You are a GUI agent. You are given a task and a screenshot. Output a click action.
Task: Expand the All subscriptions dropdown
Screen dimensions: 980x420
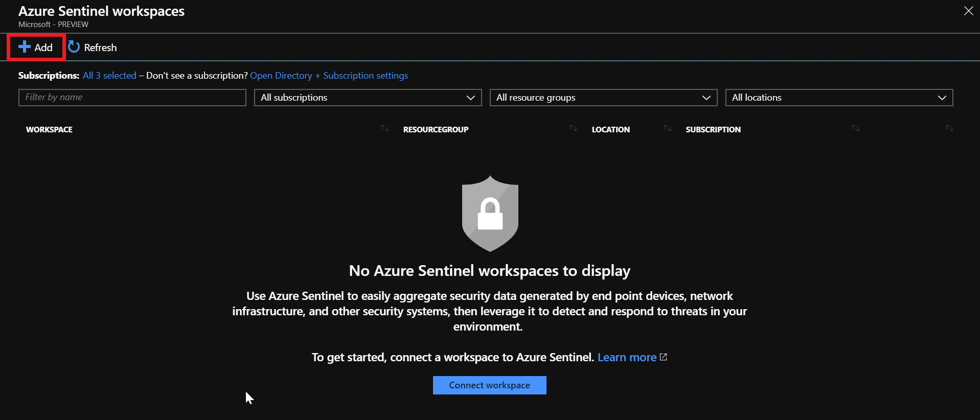[368, 98]
